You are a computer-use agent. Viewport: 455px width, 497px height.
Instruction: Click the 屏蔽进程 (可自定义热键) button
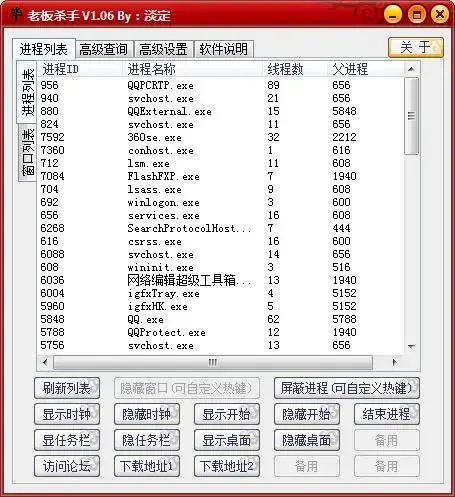pos(347,388)
